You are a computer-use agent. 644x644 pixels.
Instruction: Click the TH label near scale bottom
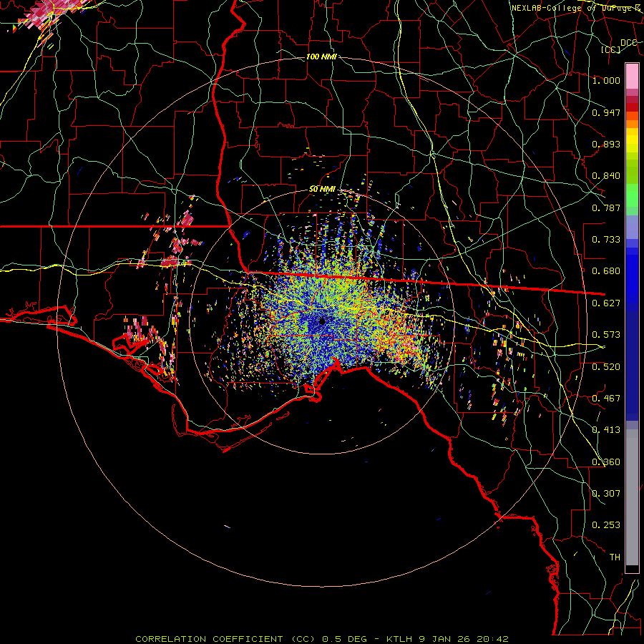615,557
